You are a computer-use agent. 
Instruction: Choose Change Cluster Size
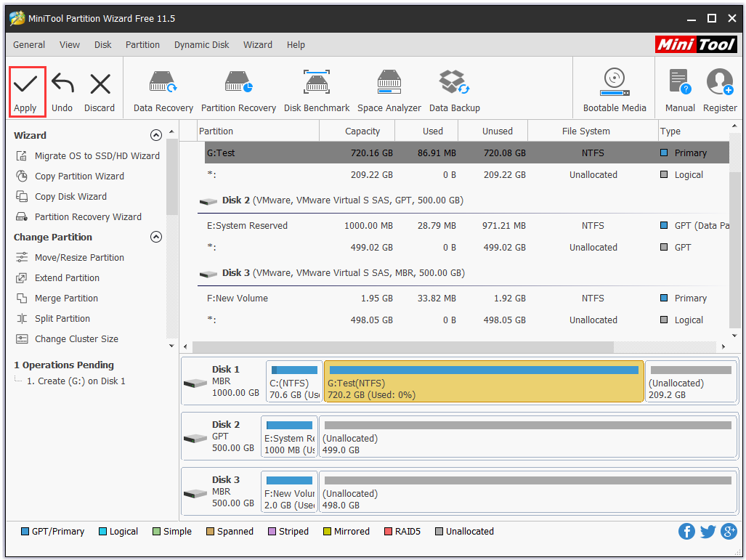(x=67, y=338)
